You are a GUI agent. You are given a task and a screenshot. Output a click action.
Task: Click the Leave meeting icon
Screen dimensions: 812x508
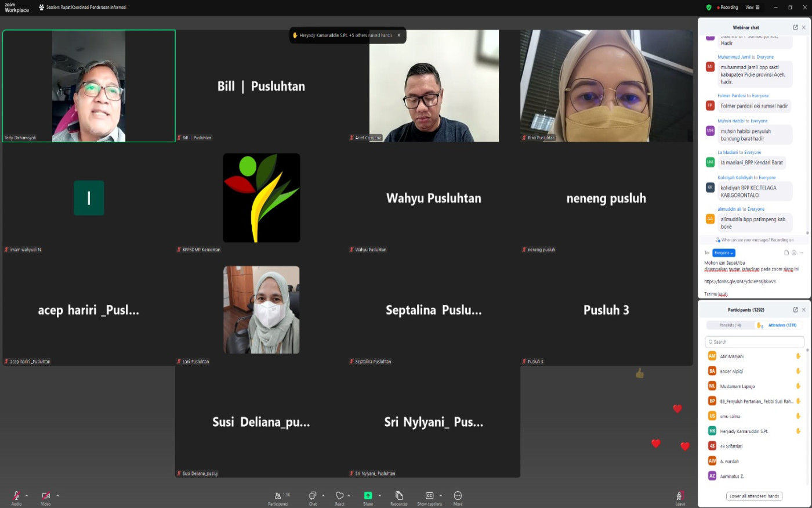[680, 496]
